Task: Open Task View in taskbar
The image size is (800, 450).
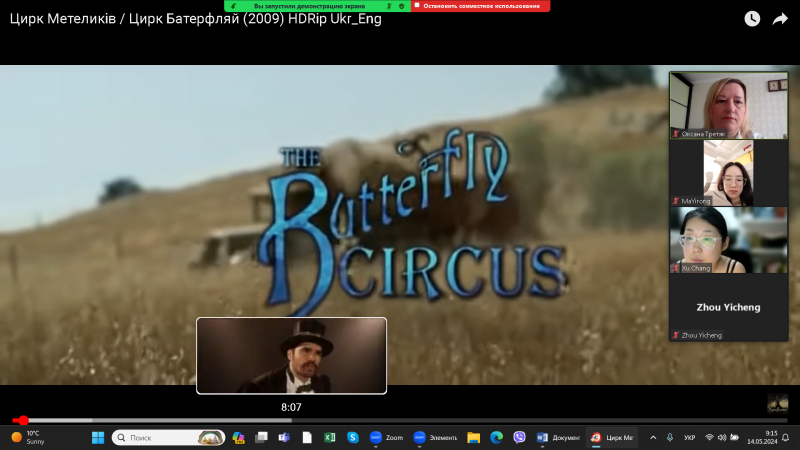Action: [261, 438]
